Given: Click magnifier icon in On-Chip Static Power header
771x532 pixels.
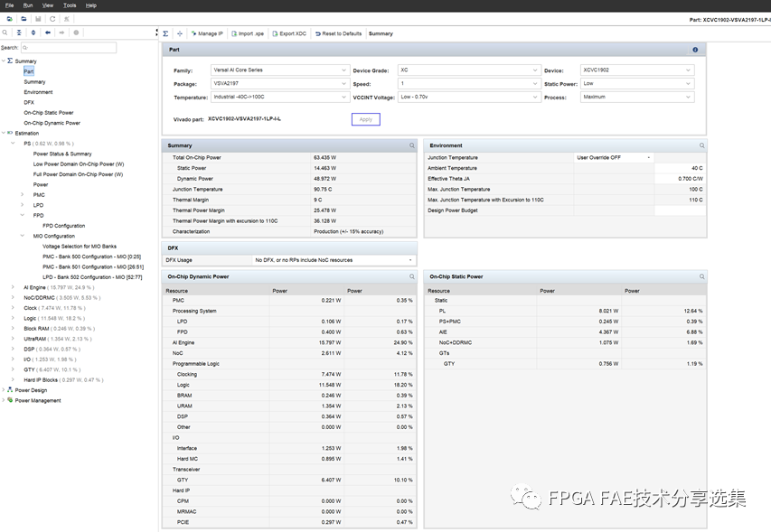Looking at the screenshot, I should pyautogui.click(x=701, y=276).
